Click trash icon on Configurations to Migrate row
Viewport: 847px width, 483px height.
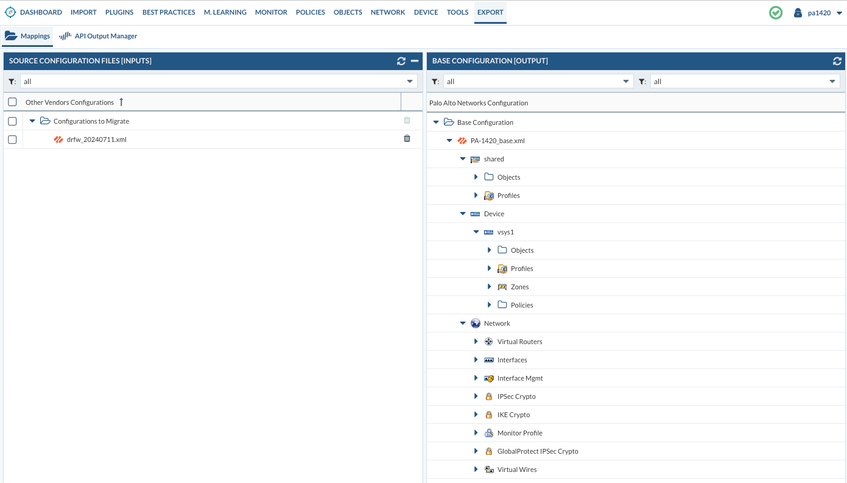point(407,120)
